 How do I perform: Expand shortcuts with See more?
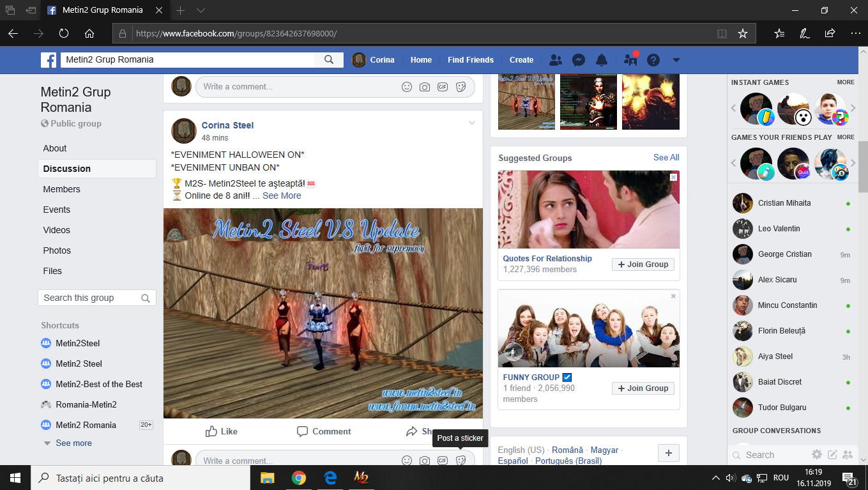pos(73,443)
